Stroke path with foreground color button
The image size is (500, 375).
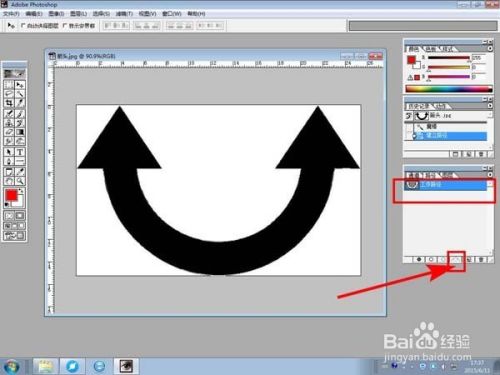431,259
